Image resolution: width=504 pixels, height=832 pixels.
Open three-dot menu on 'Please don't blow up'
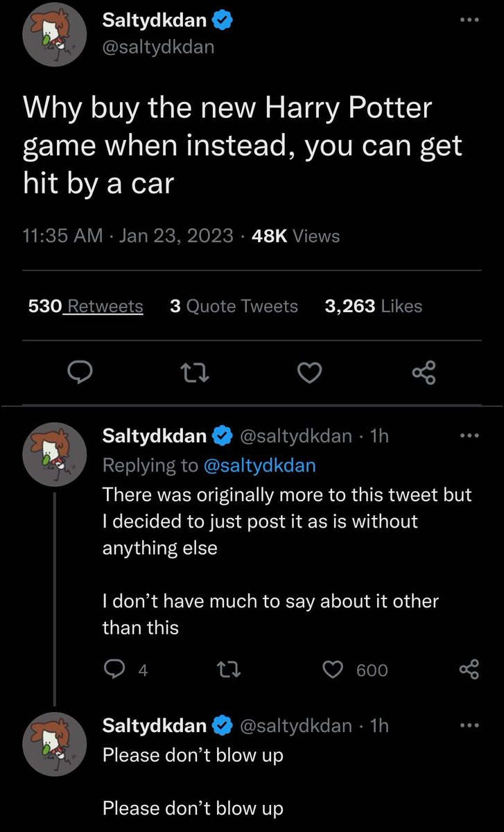[x=469, y=725]
